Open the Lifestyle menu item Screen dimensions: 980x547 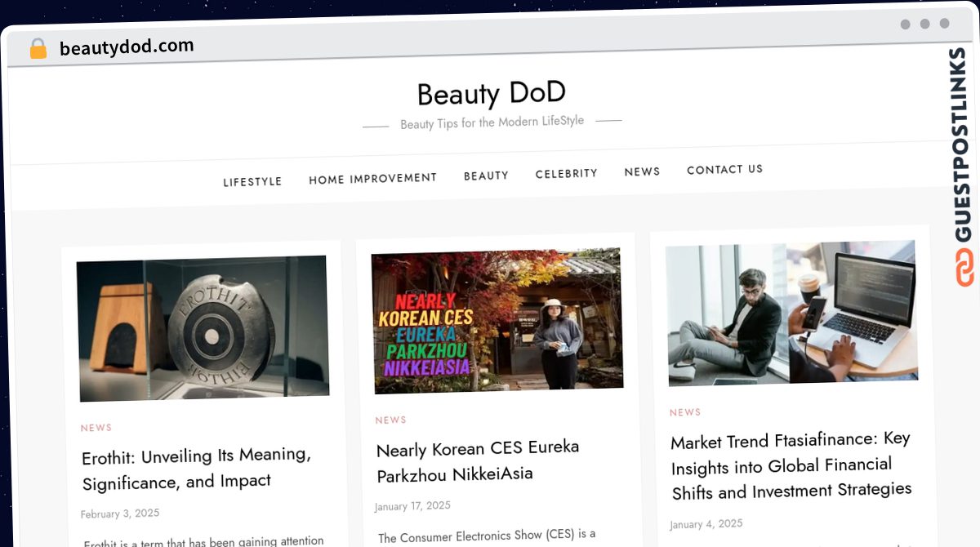coord(252,182)
